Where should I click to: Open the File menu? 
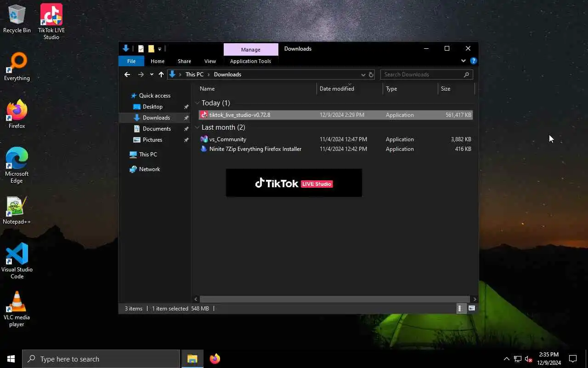point(131,61)
